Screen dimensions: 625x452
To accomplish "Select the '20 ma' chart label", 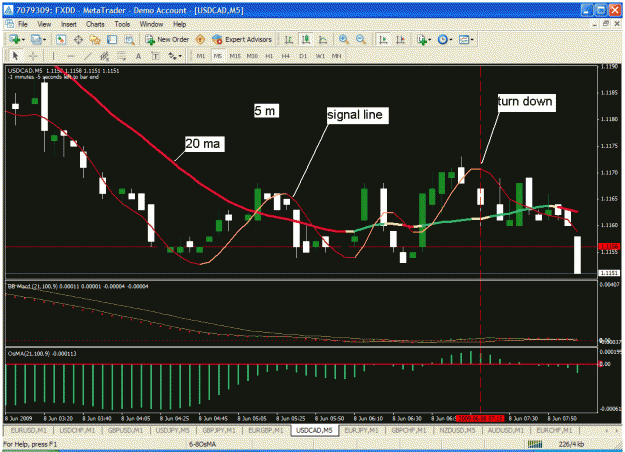I will (203, 143).
